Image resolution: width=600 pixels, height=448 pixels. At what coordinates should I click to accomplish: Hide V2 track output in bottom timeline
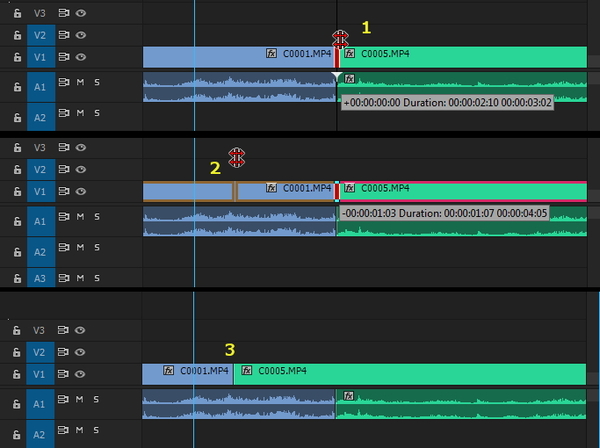(80, 352)
